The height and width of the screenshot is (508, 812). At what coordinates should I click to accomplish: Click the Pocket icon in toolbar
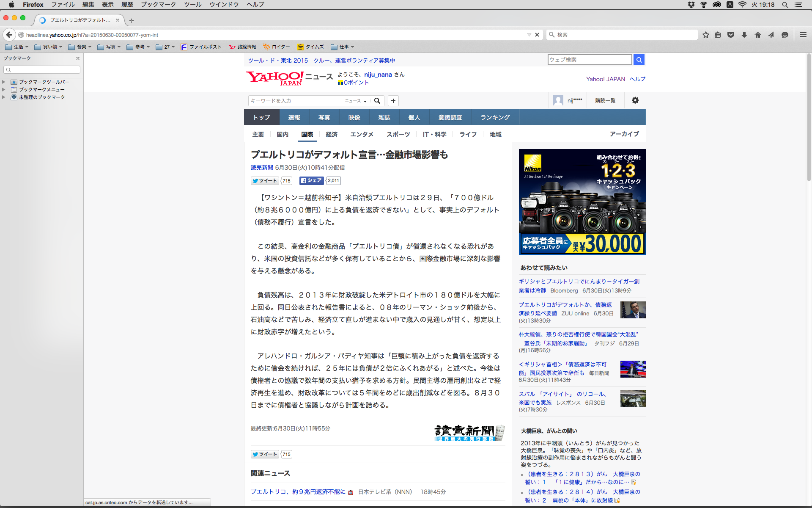(731, 35)
